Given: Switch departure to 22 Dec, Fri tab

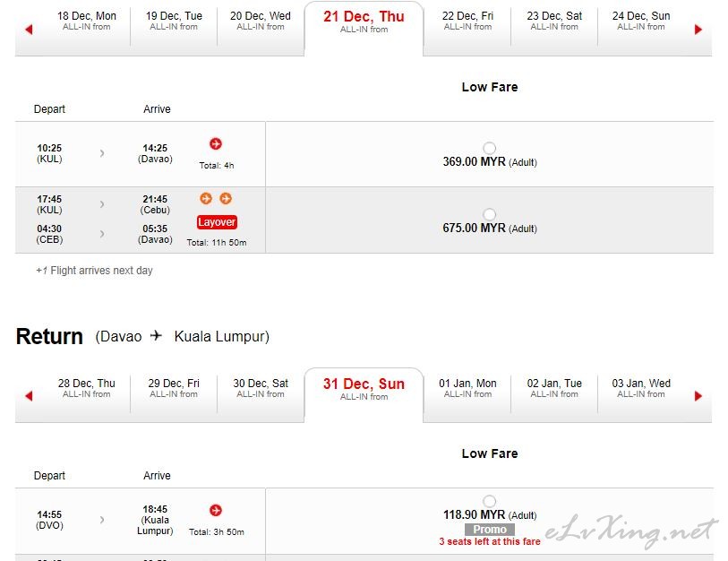Looking at the screenshot, I should (467, 22).
